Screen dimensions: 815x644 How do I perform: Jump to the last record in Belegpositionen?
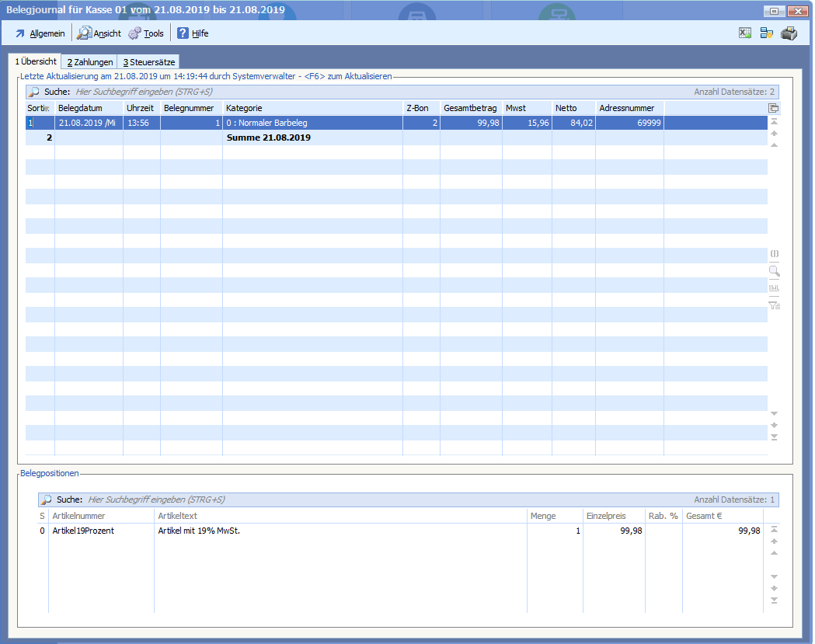pyautogui.click(x=774, y=600)
